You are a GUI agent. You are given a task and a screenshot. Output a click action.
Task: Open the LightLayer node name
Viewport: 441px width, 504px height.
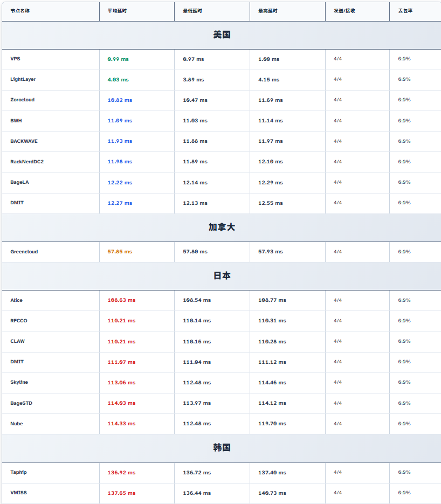[x=23, y=79]
